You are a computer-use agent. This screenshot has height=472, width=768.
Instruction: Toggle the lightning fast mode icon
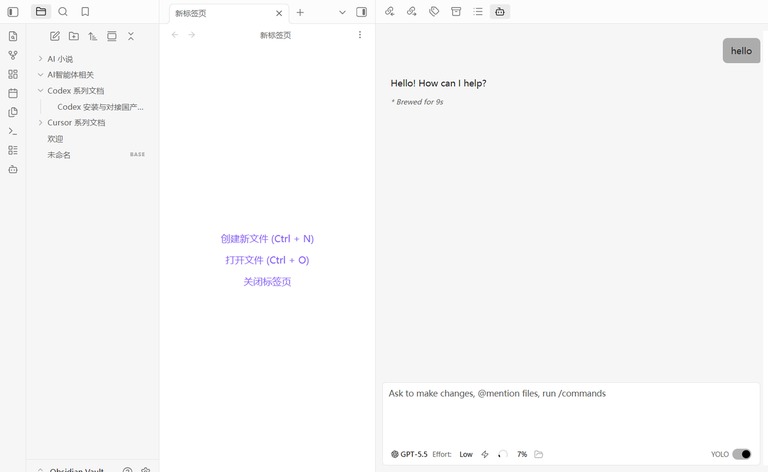coord(485,454)
